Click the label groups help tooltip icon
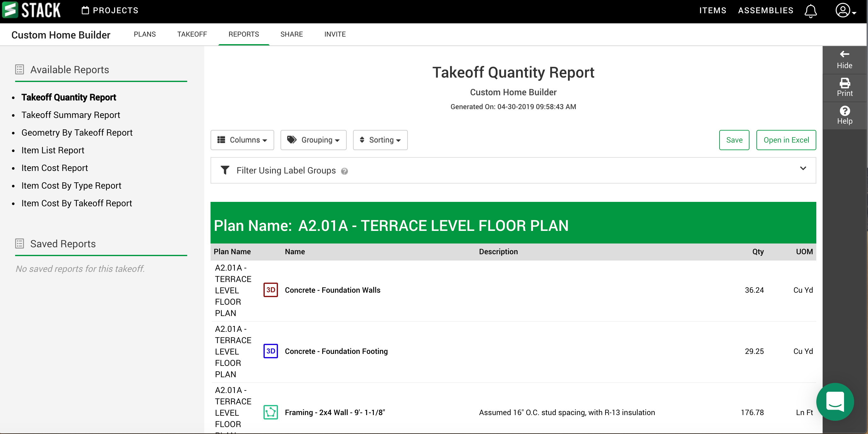868x434 pixels. (x=344, y=171)
